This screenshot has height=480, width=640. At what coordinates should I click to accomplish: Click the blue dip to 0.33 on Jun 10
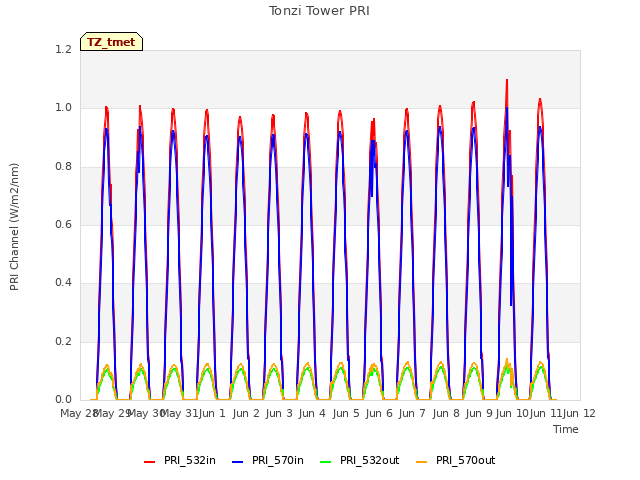[x=511, y=304]
